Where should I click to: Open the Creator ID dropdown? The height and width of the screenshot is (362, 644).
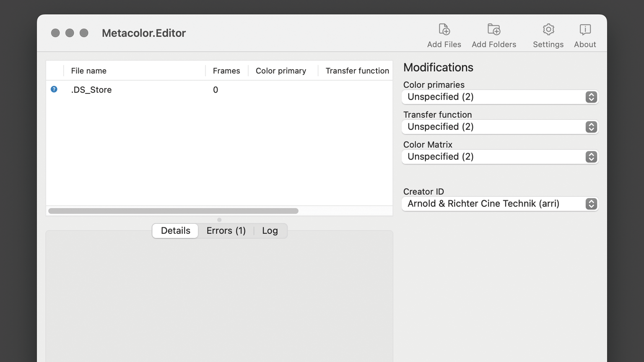click(x=499, y=204)
